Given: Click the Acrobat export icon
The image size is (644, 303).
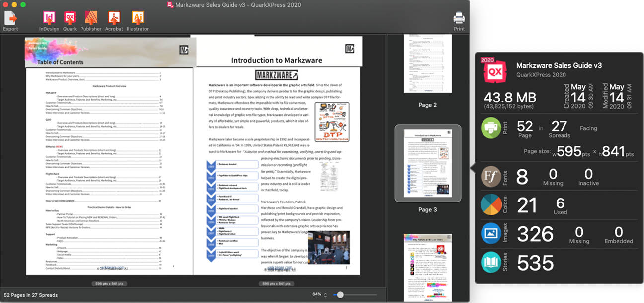Looking at the screenshot, I should point(114,17).
